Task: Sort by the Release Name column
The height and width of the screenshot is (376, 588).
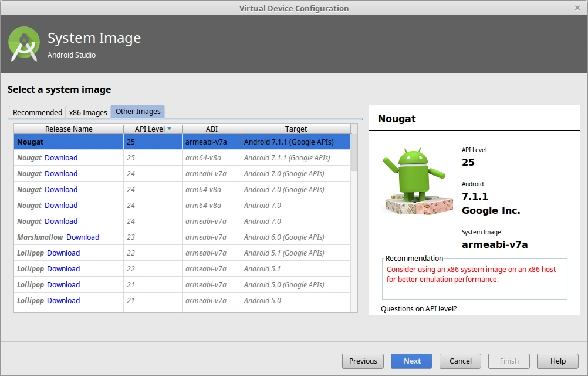Action: click(x=68, y=129)
